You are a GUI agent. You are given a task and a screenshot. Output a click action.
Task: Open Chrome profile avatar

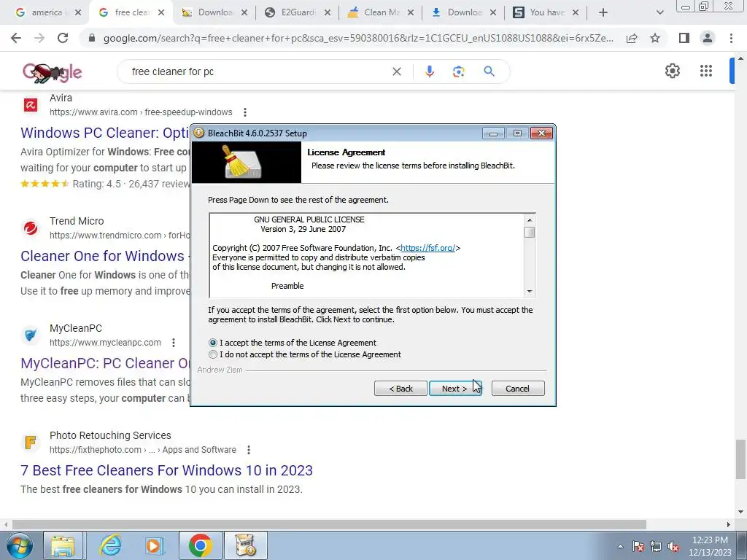point(708,38)
